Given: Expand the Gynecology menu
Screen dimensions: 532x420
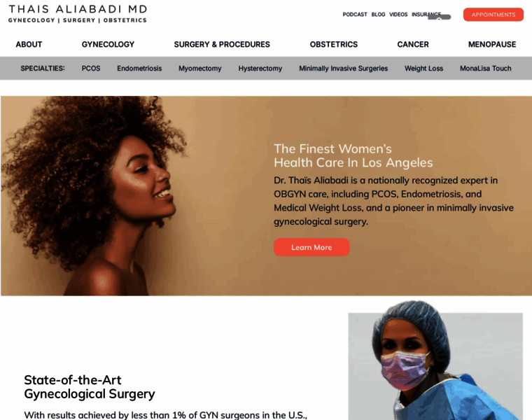Looking at the screenshot, I should pos(108,44).
